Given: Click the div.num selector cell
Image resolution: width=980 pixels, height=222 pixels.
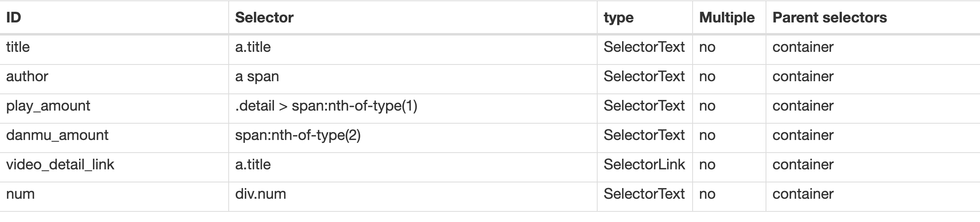Looking at the screenshot, I should (260, 194).
